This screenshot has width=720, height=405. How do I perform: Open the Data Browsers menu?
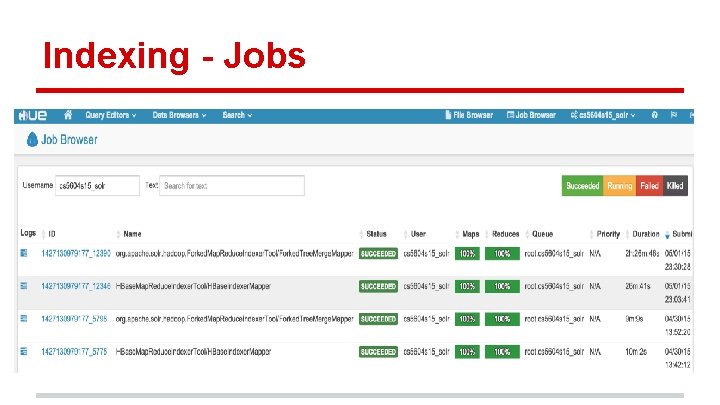point(179,115)
